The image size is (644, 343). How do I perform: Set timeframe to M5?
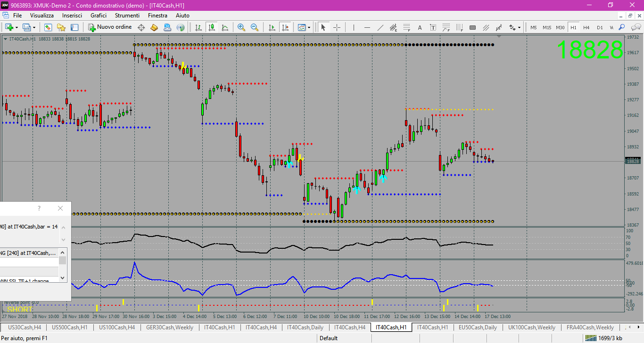click(x=534, y=27)
